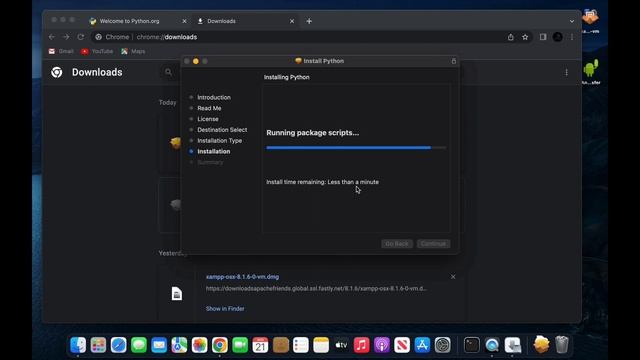Launch Apple TV from dock

(341, 345)
